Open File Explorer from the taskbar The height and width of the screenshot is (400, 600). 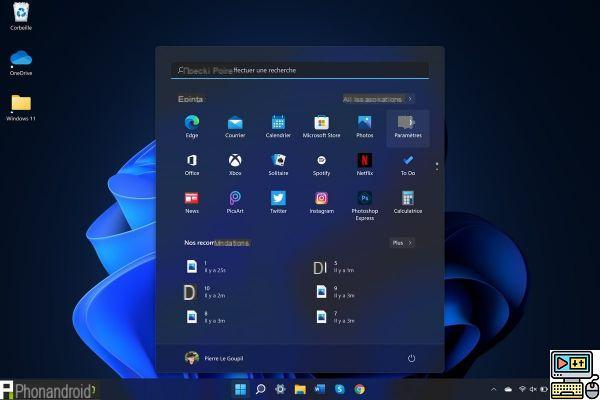pos(300,389)
